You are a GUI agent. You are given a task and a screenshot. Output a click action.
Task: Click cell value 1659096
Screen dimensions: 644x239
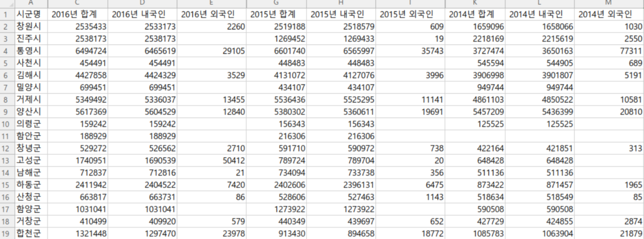[475, 26]
